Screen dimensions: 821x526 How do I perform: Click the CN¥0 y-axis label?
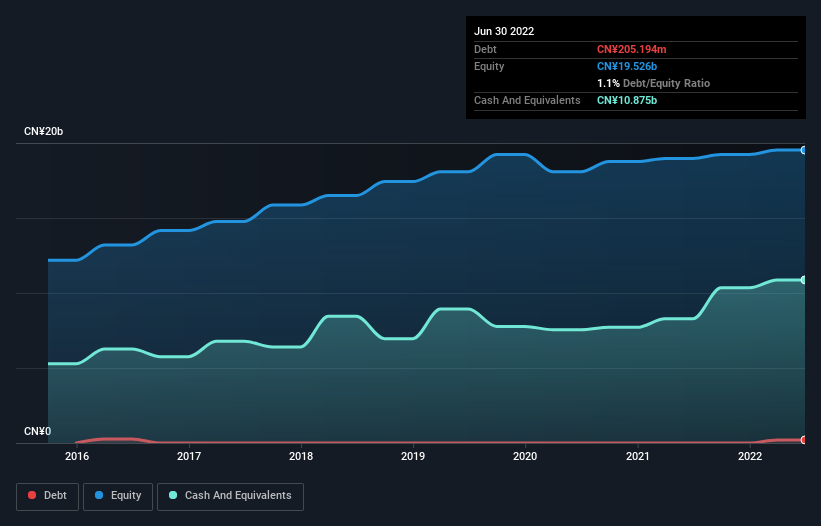(x=38, y=431)
